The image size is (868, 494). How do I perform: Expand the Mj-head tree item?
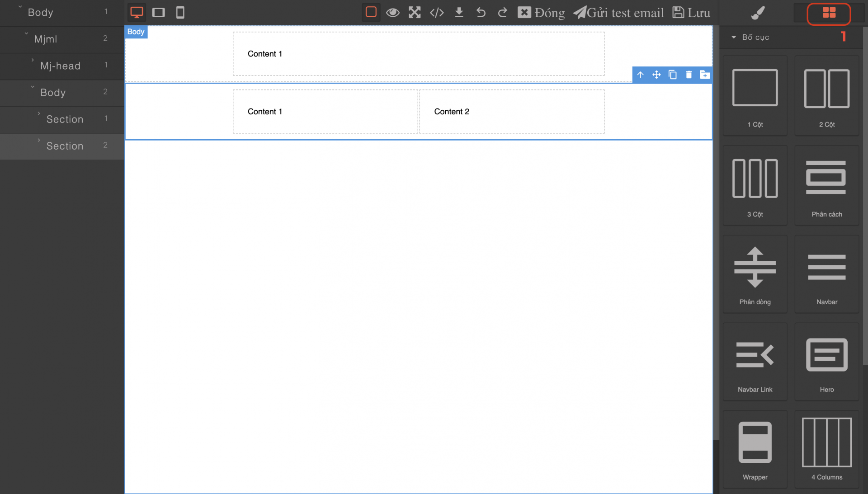[x=33, y=60]
